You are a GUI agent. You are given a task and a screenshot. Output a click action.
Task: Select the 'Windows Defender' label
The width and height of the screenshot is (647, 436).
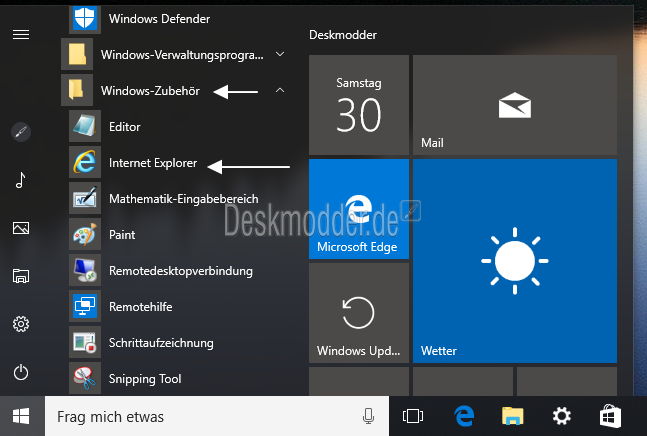[x=159, y=19]
